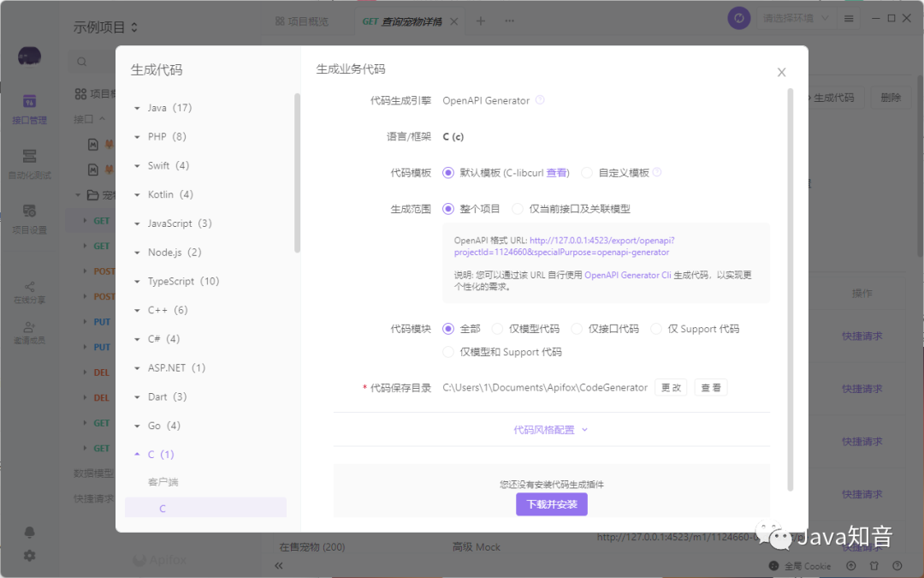Open the 请选择环境 environment dropdown
Screen dimensions: 924x578
coord(796,17)
